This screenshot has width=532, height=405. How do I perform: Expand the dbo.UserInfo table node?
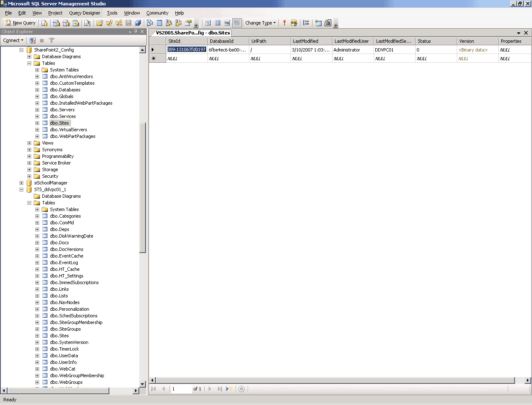pyautogui.click(x=37, y=362)
